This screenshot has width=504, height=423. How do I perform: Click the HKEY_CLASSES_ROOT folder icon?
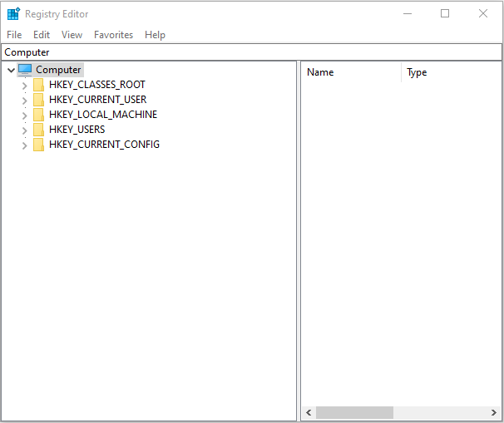pyautogui.click(x=38, y=85)
